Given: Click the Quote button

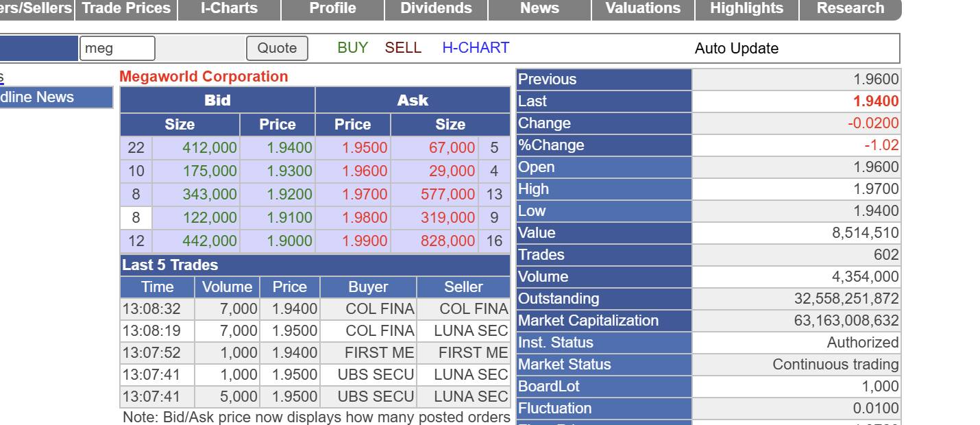Looking at the screenshot, I should click(277, 48).
